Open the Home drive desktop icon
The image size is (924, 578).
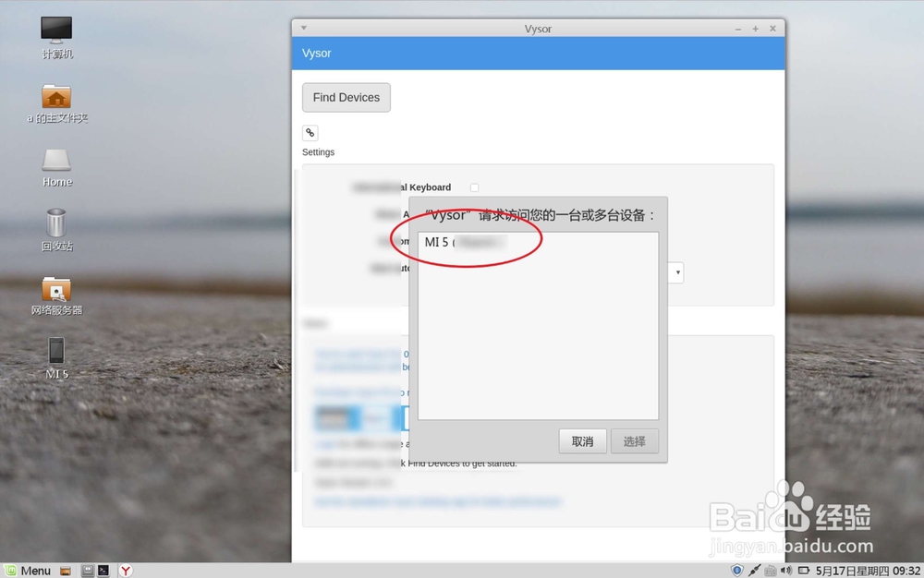[x=56, y=168]
